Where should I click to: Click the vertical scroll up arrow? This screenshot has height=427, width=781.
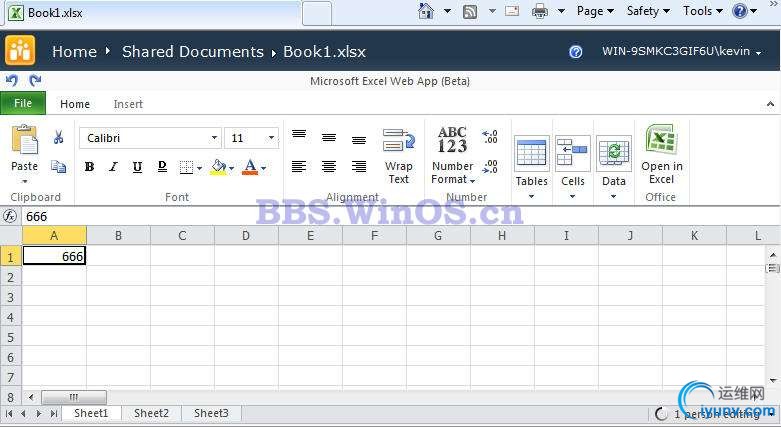[773, 255]
